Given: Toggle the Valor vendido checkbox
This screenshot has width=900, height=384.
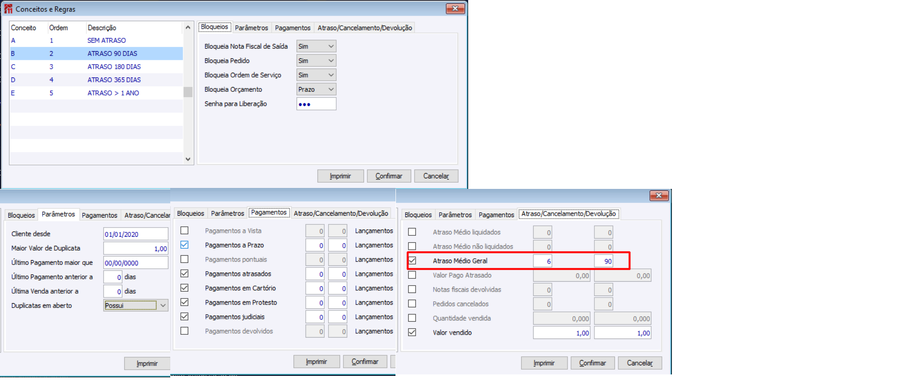Looking at the screenshot, I should (412, 332).
